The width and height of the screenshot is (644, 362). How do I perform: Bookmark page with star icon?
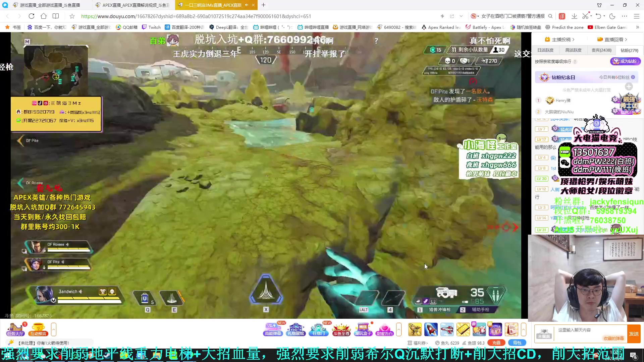click(72, 16)
